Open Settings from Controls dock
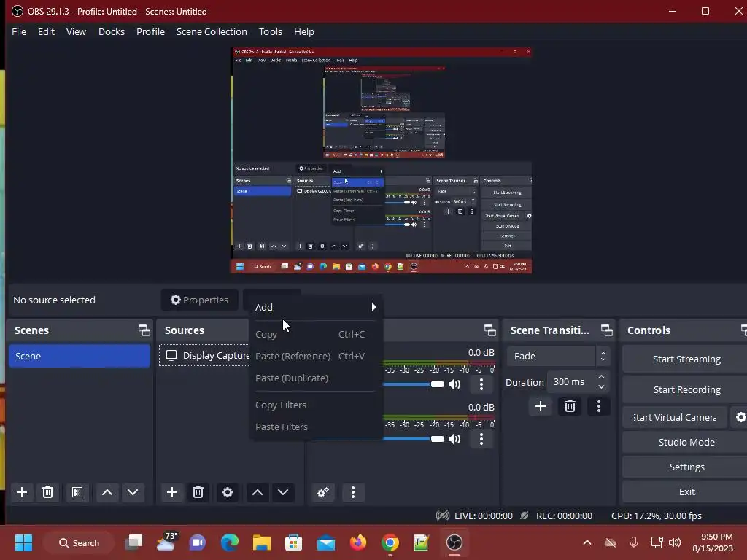 coord(686,467)
